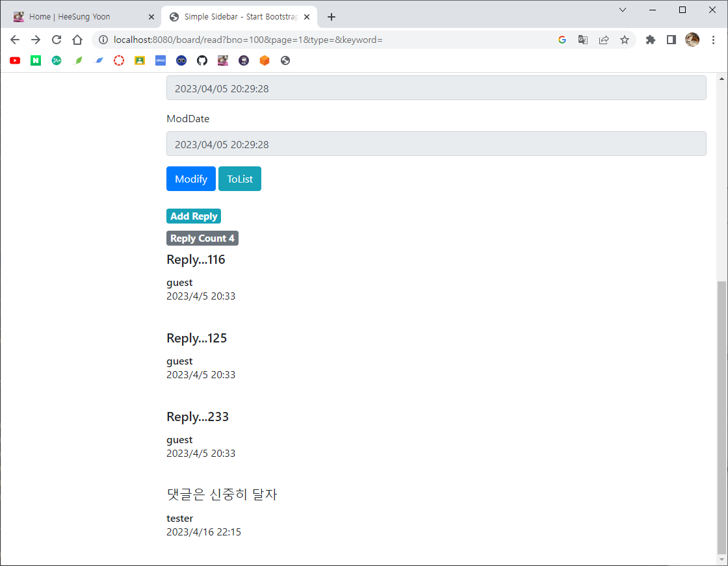The image size is (728, 566).
Task: Reload the current page
Action: [57, 40]
